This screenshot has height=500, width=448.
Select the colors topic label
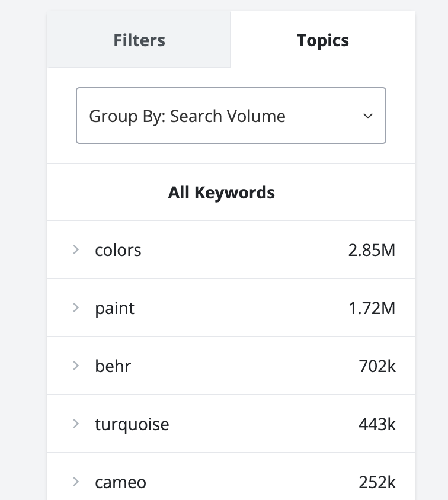click(118, 250)
